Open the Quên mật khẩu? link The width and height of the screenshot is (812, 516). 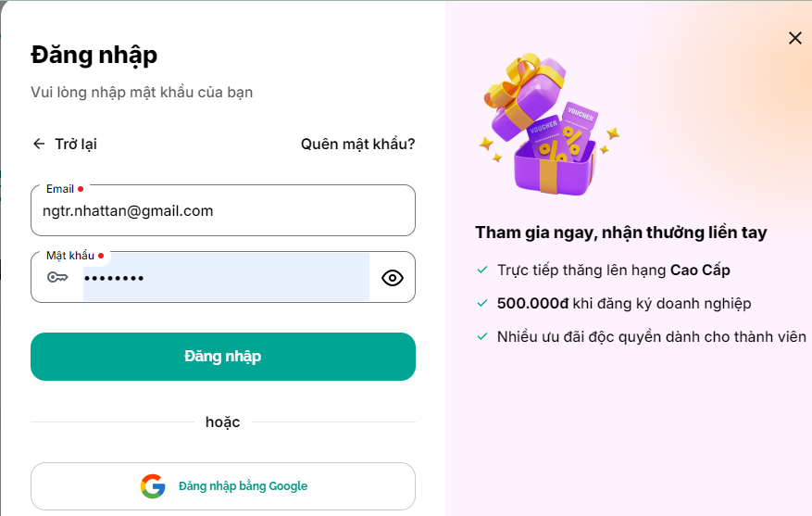coord(357,144)
